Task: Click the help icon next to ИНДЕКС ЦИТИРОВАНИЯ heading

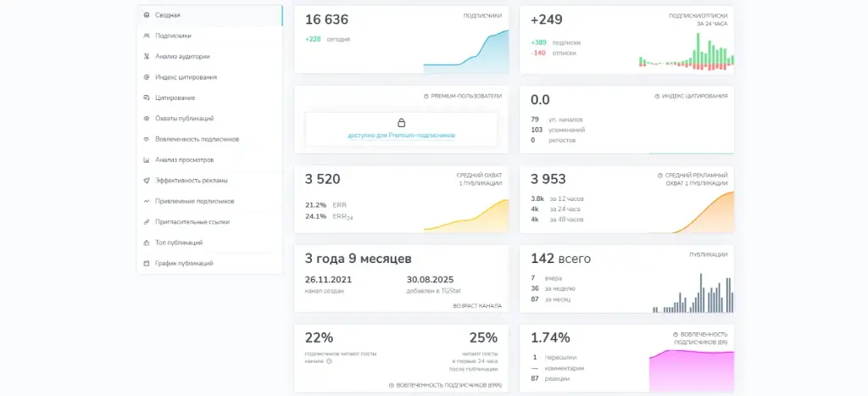Action: (657, 97)
